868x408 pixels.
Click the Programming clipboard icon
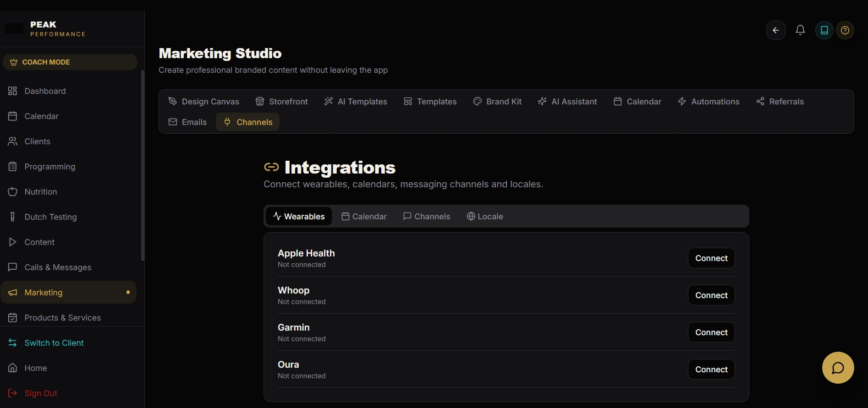click(x=13, y=167)
